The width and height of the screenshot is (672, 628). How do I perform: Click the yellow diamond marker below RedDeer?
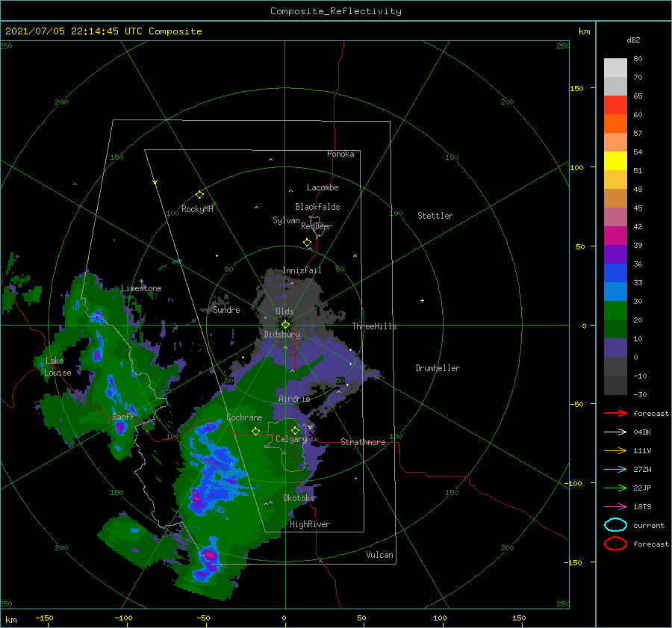308,243
